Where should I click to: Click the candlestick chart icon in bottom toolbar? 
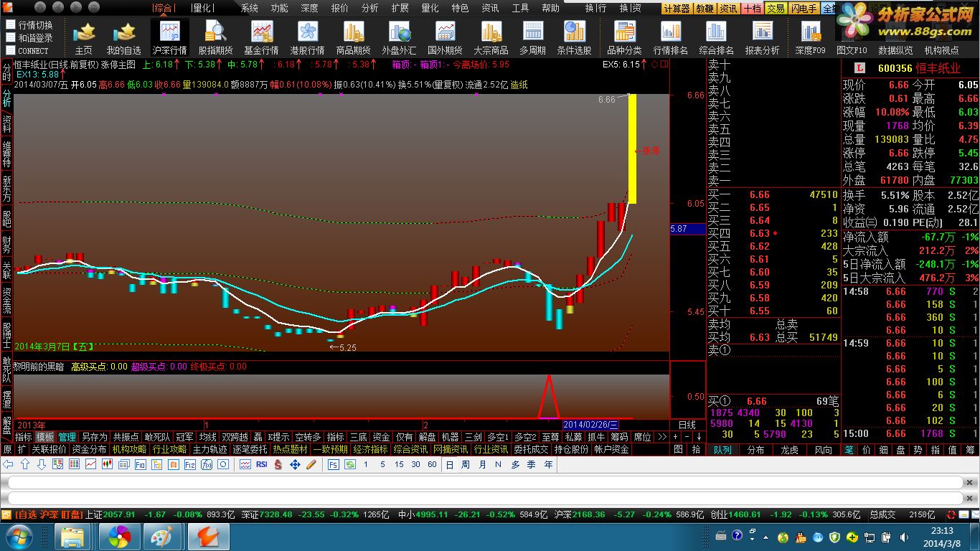click(108, 465)
